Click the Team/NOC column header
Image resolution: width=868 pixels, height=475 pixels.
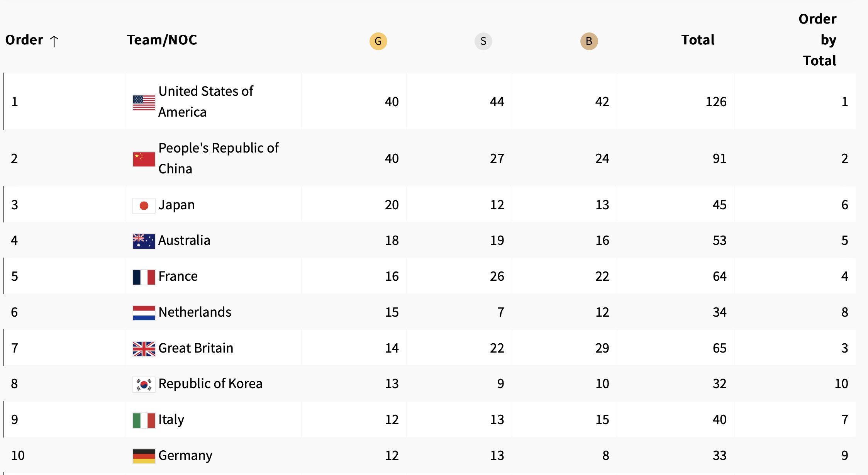point(162,40)
